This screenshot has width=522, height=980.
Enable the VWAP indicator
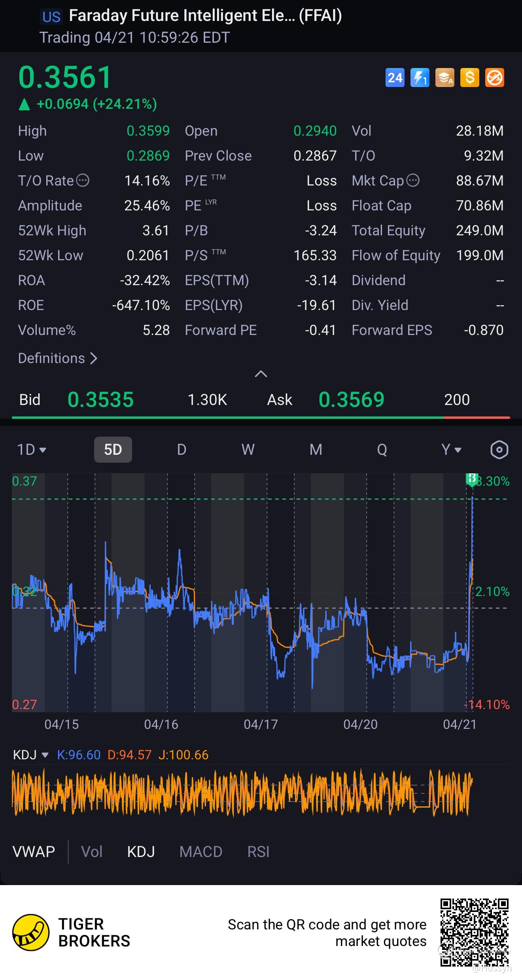click(x=34, y=851)
